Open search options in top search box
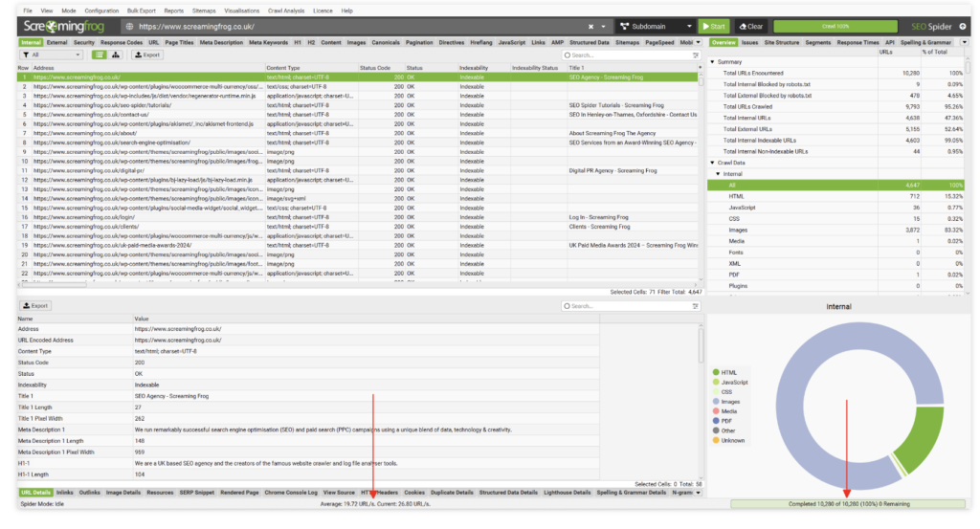This screenshot has width=980, height=529. click(696, 55)
